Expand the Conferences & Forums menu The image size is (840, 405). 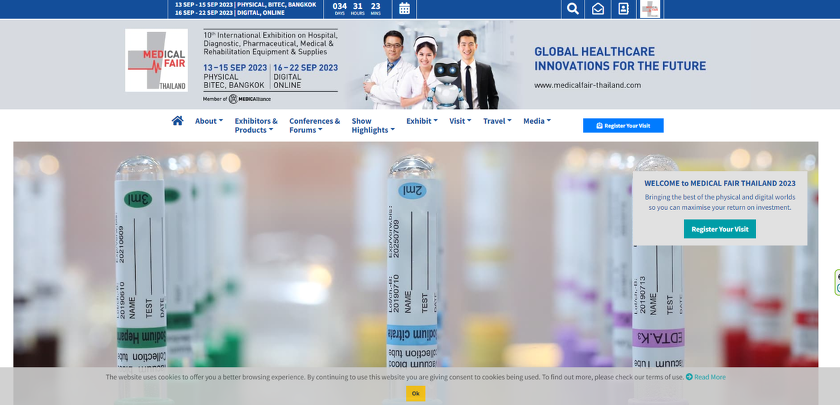[314, 125]
